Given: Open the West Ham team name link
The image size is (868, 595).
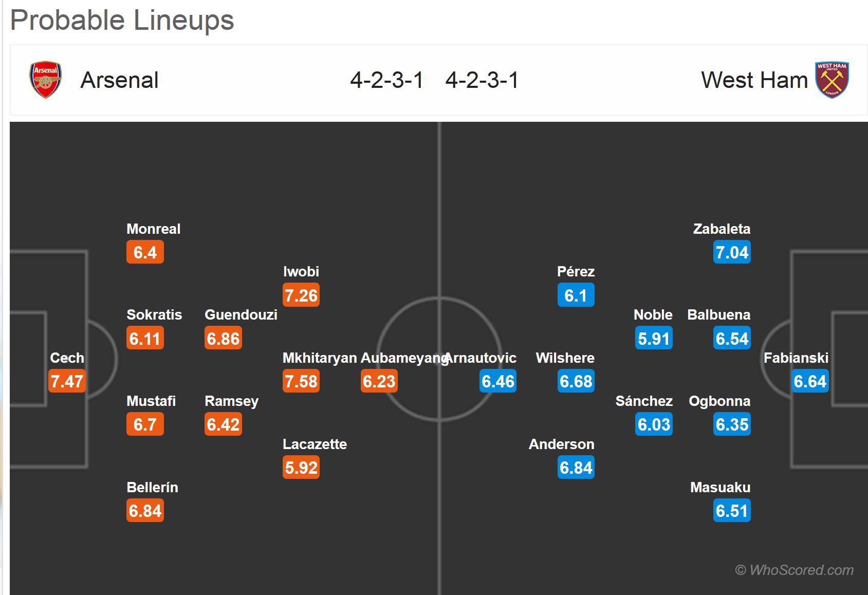Looking at the screenshot, I should [x=754, y=80].
